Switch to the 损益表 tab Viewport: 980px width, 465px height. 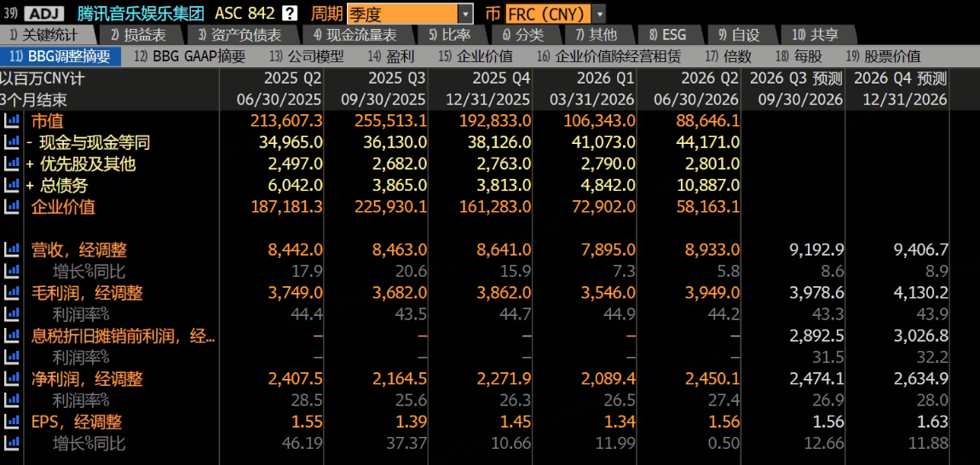click(137, 35)
